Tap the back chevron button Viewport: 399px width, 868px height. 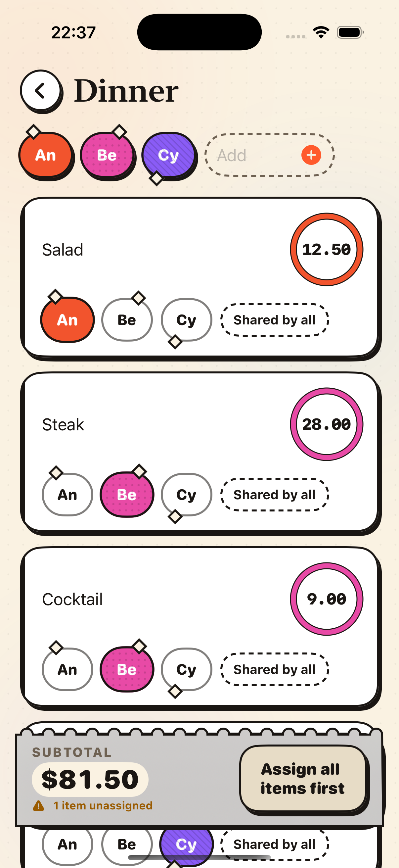[40, 90]
